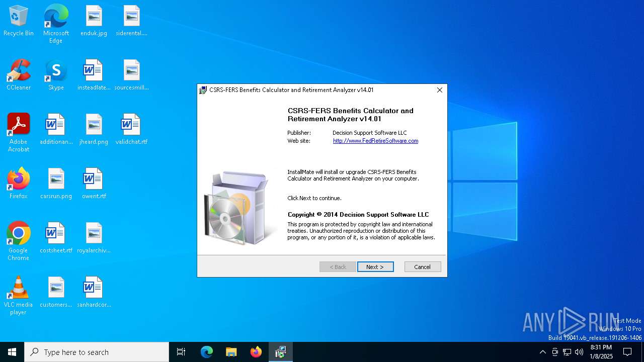
Task: Open Adobe Acrobat desktop shortcut
Action: pyautogui.click(x=19, y=133)
